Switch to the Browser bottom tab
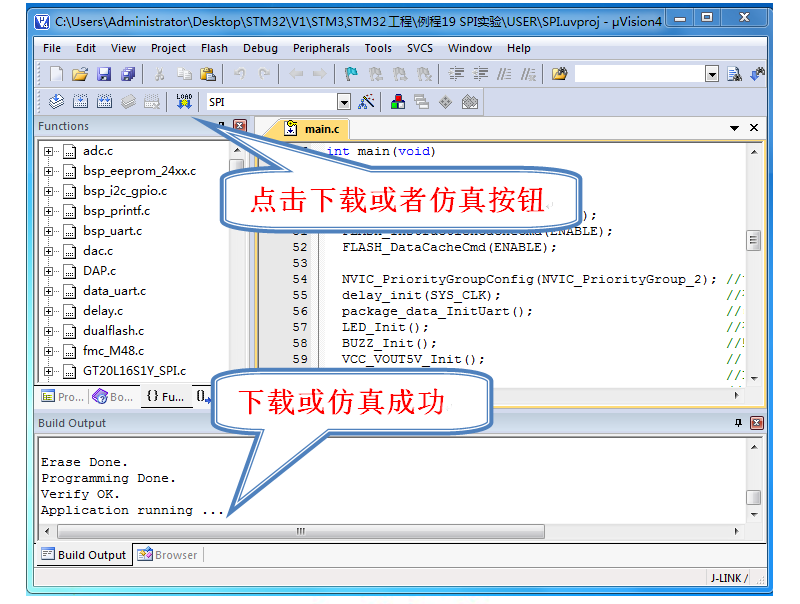 coord(167,555)
